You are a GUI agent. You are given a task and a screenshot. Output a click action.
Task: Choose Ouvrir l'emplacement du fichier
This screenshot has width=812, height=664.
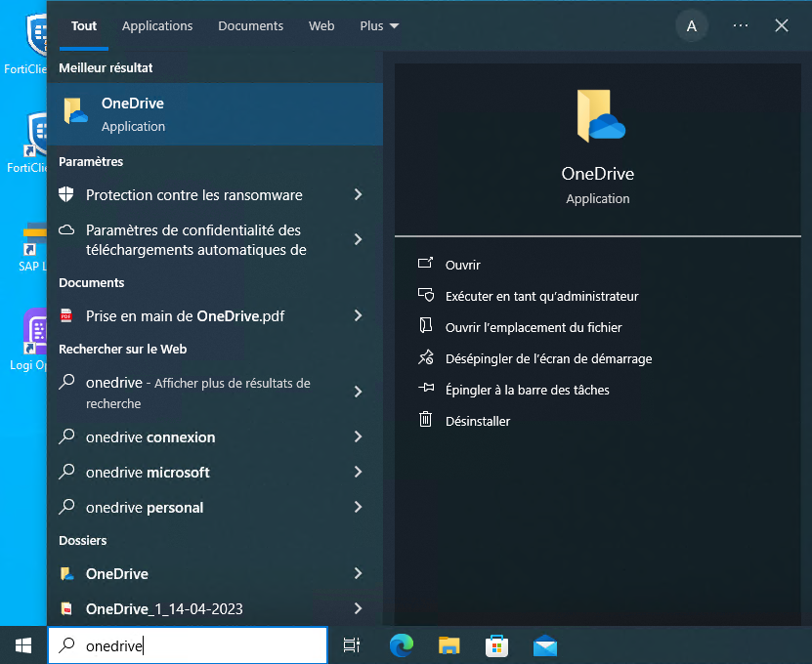tap(533, 327)
